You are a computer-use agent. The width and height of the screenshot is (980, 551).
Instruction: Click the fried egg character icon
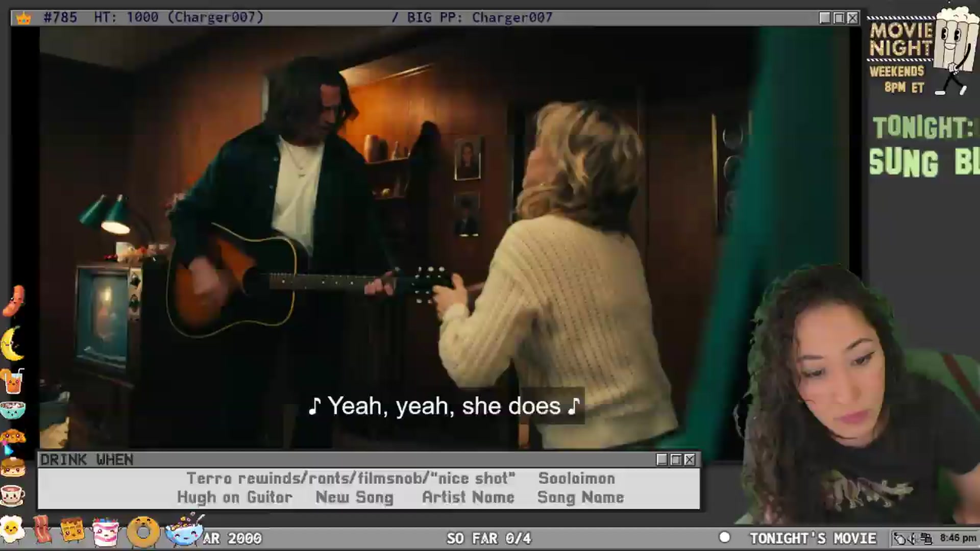12,530
